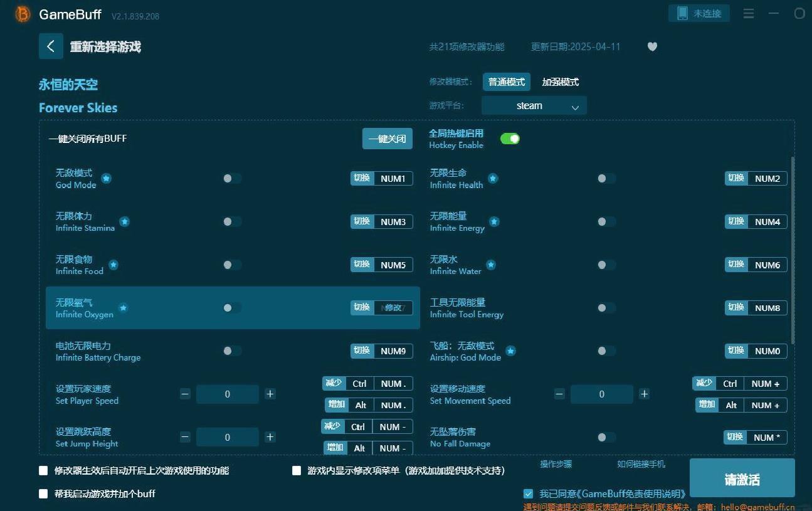Open 如何链接手机 phone link guide
812x511 pixels.
pos(641,464)
